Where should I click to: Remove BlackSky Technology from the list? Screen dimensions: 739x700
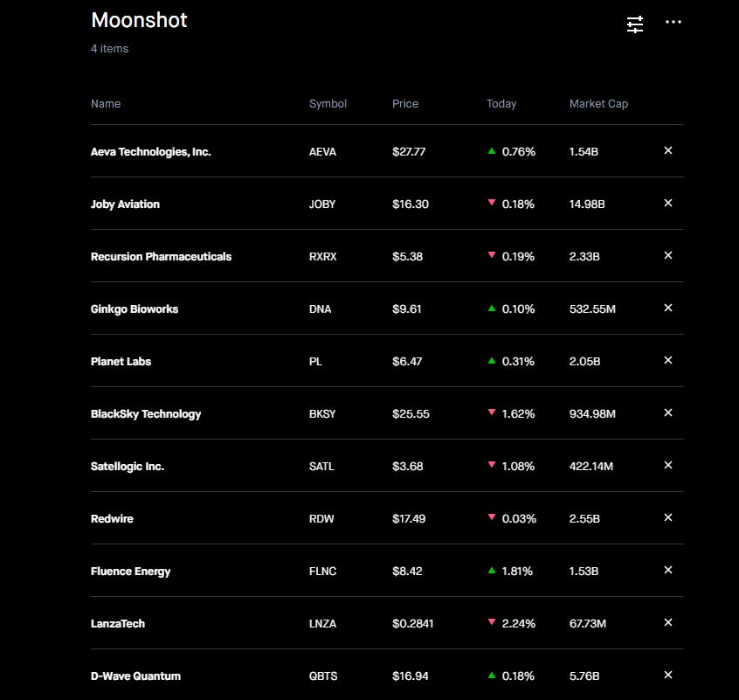668,412
